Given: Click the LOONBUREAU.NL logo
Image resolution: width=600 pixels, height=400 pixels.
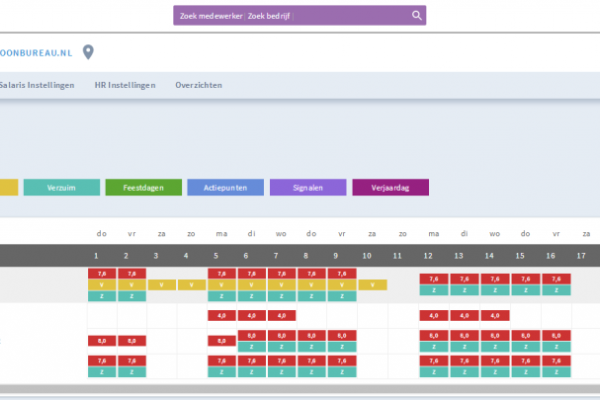Looking at the screenshot, I should [x=36, y=52].
